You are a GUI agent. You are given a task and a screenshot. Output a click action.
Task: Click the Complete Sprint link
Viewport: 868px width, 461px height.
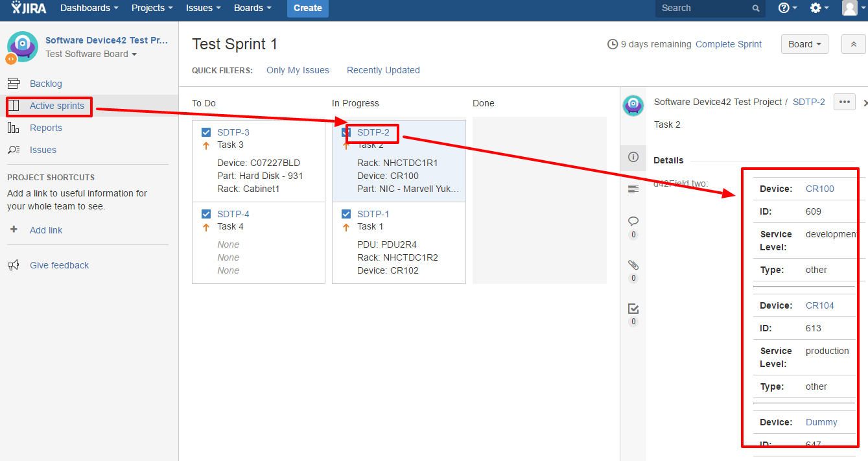point(729,44)
